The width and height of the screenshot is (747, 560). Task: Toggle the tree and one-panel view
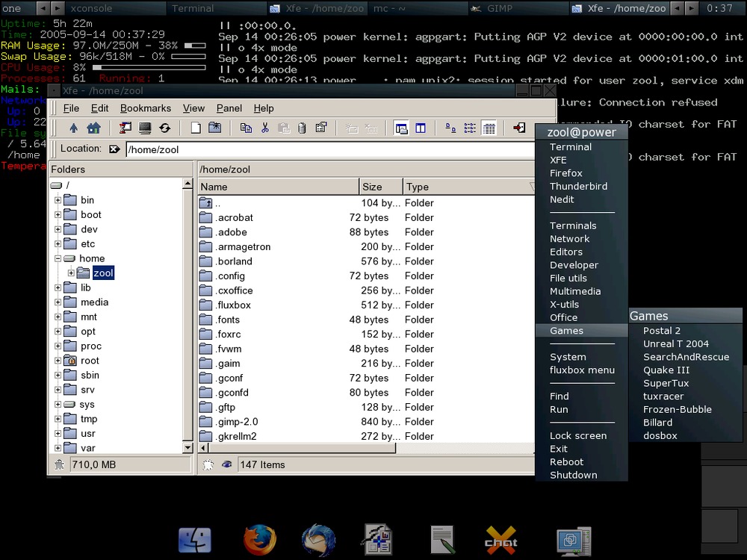[x=401, y=128]
